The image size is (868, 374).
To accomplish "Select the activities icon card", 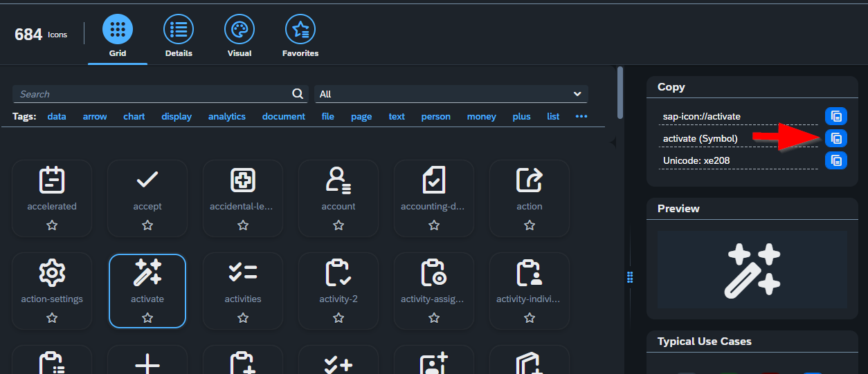I will point(243,291).
